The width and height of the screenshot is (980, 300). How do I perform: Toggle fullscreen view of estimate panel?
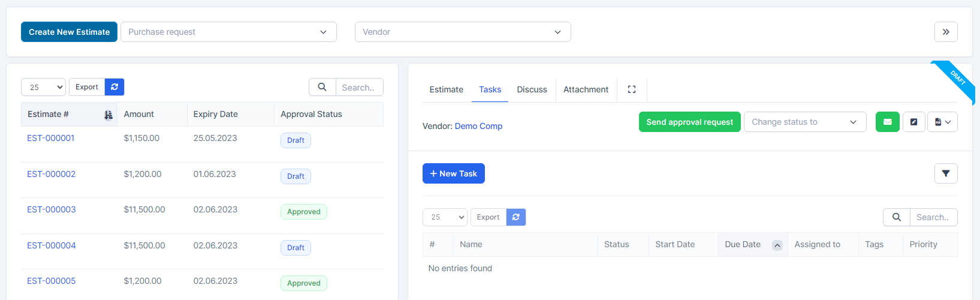631,89
